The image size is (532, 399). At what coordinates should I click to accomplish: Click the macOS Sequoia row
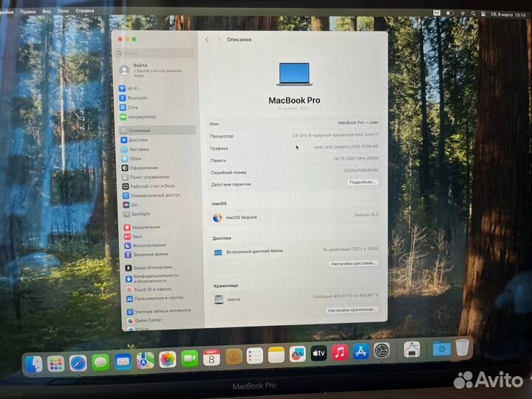(295, 216)
